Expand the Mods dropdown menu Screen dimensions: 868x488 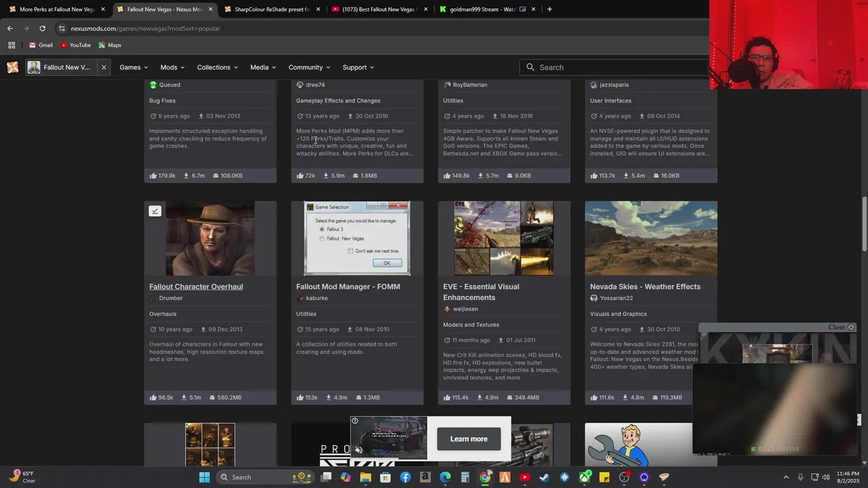(x=173, y=67)
